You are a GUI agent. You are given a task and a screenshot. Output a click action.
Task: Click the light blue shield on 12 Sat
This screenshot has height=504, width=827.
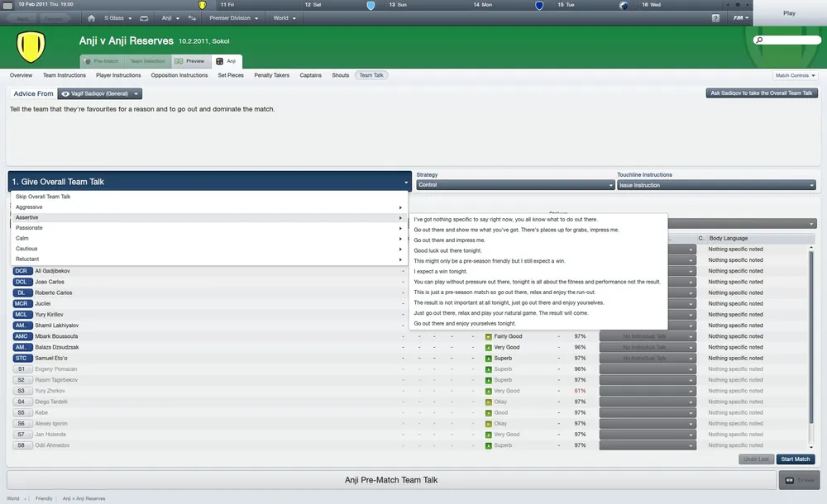tap(370, 5)
